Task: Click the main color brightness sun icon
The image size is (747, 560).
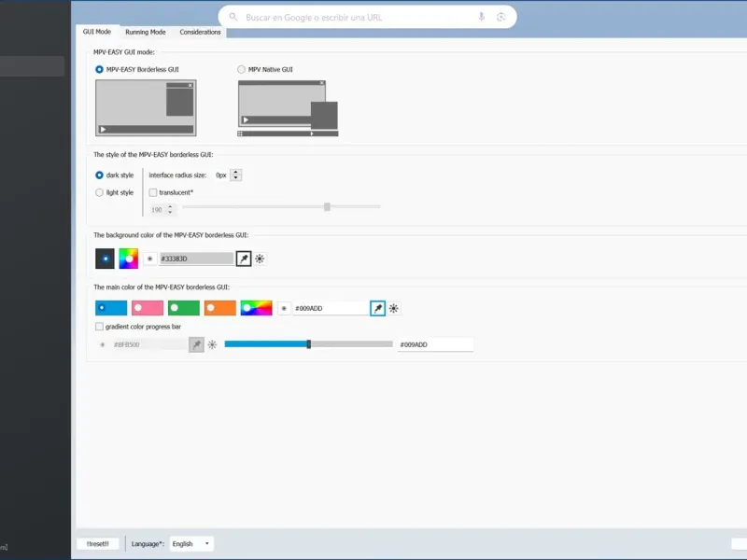Action: tap(393, 309)
